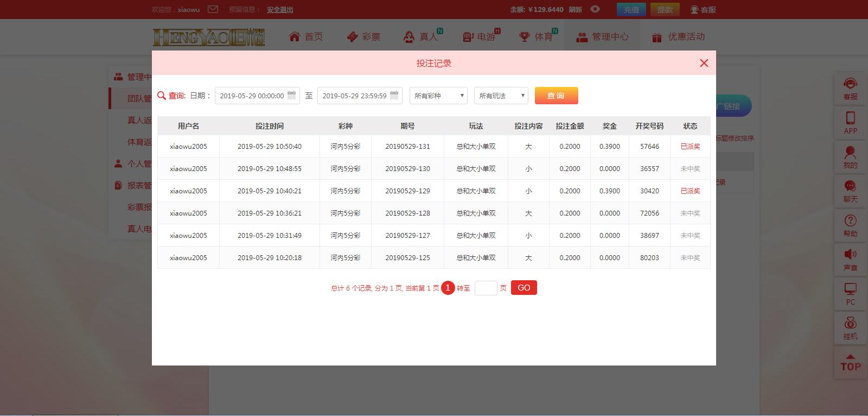Open the start date calendar icon

point(292,95)
